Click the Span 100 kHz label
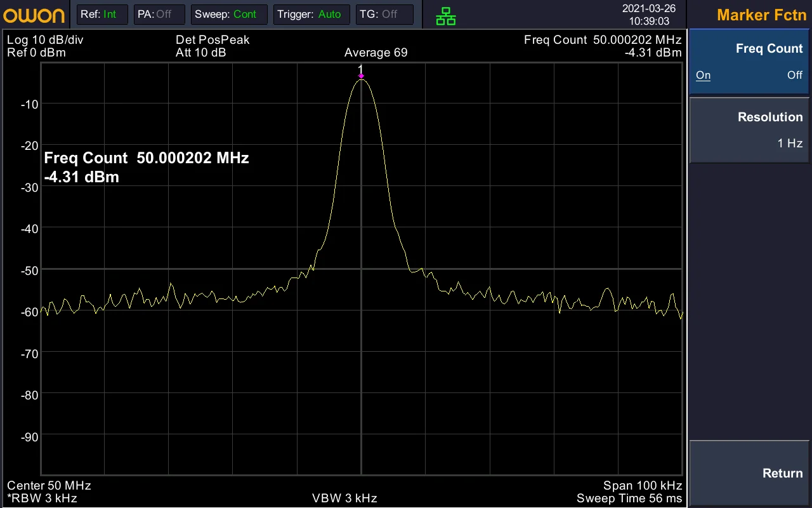This screenshot has width=812, height=508. (x=643, y=486)
